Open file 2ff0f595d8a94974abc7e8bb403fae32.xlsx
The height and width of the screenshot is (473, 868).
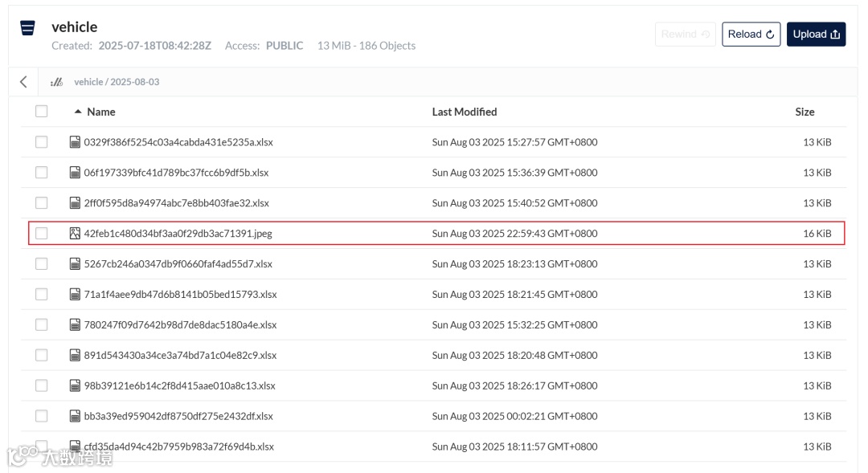[x=177, y=203]
